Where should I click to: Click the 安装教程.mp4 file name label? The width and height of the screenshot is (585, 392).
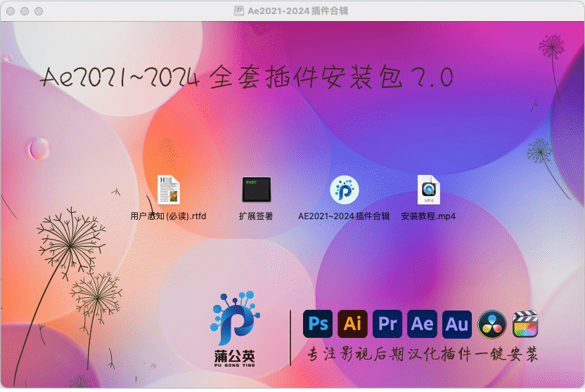(428, 216)
